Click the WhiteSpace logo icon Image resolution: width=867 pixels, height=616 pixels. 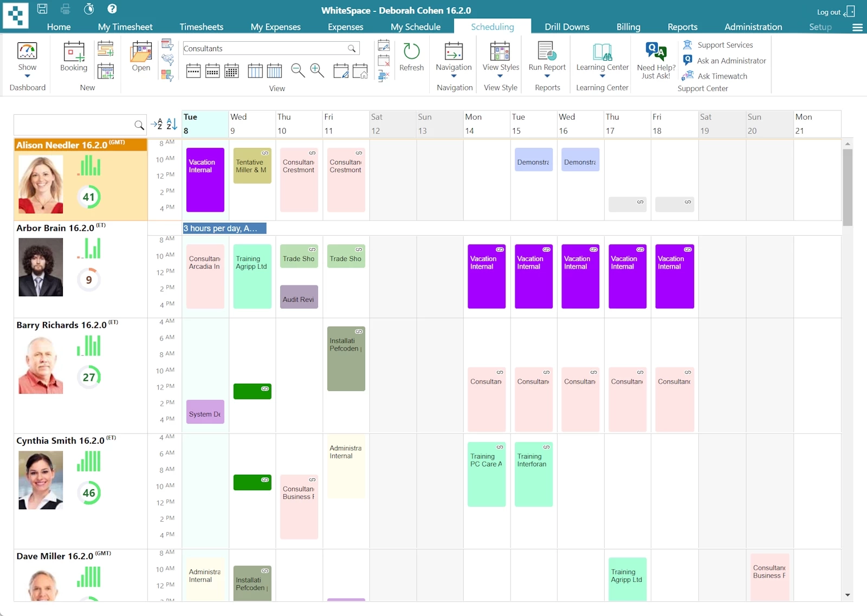16,15
